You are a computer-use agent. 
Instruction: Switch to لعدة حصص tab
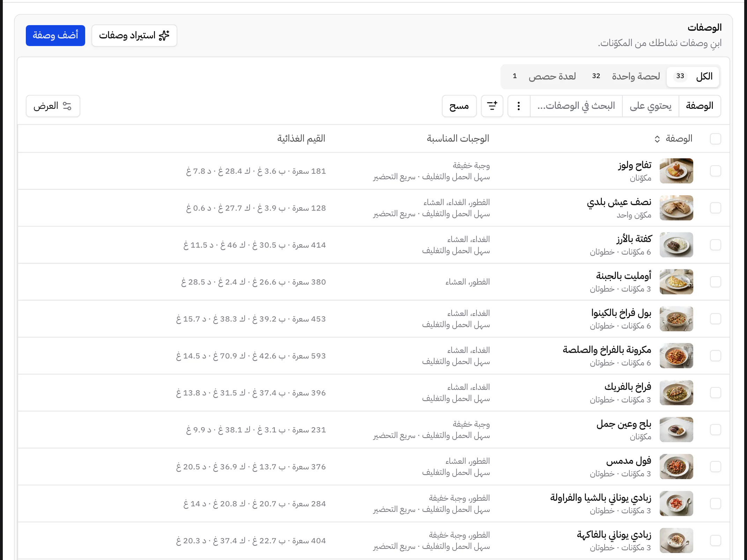click(x=544, y=76)
